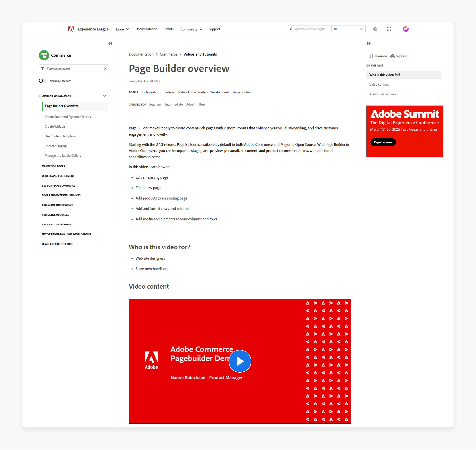Click the User audience tag
This screenshot has height=450, width=476.
pyautogui.click(x=202, y=105)
